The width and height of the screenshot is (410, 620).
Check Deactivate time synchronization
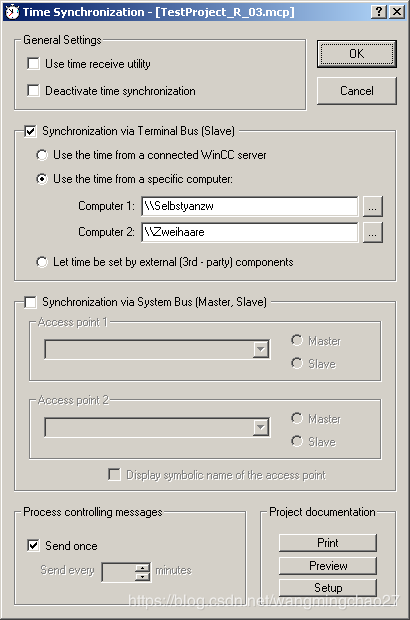[33, 91]
